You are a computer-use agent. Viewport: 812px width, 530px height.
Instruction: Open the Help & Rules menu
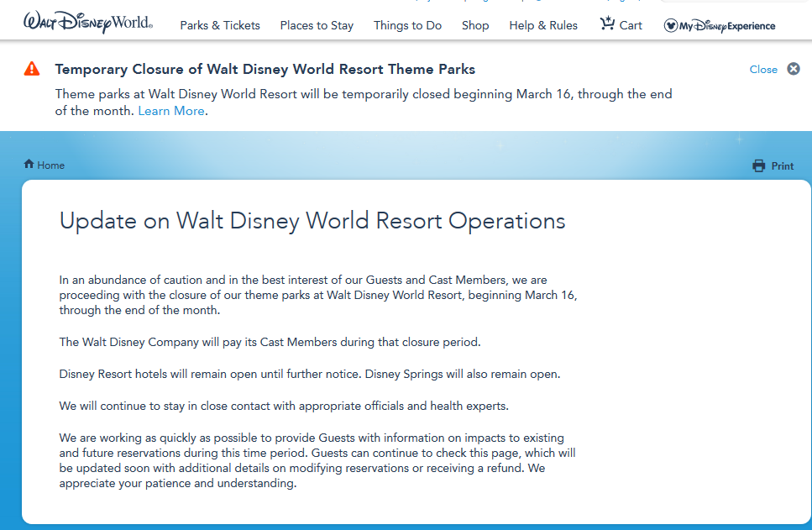pos(543,25)
